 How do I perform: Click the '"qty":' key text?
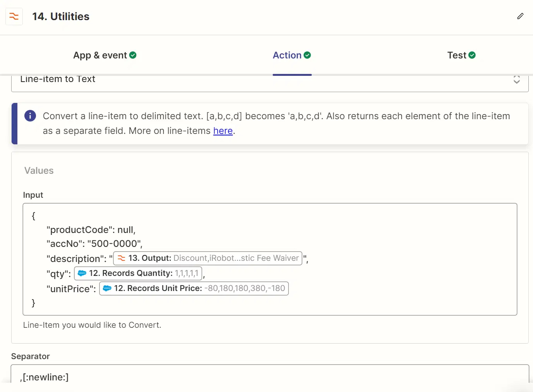point(59,274)
